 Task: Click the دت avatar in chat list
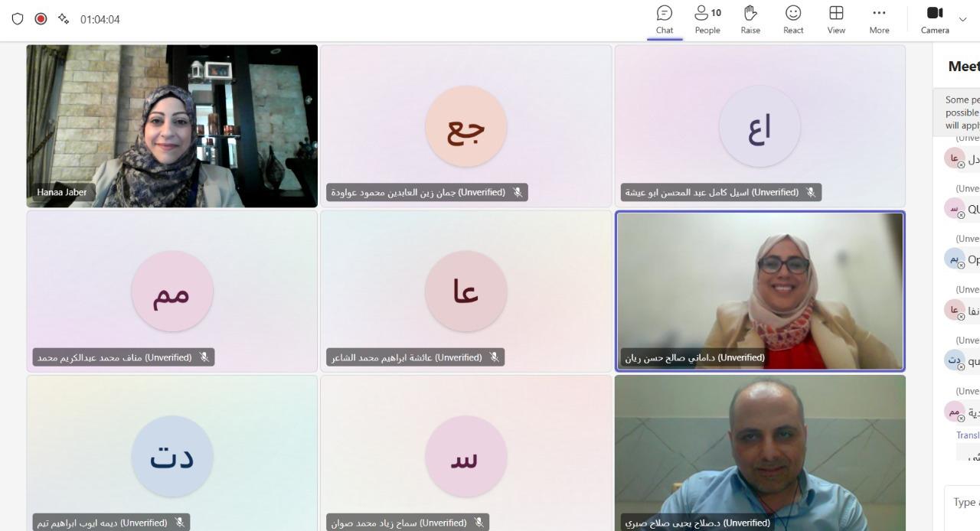point(955,360)
